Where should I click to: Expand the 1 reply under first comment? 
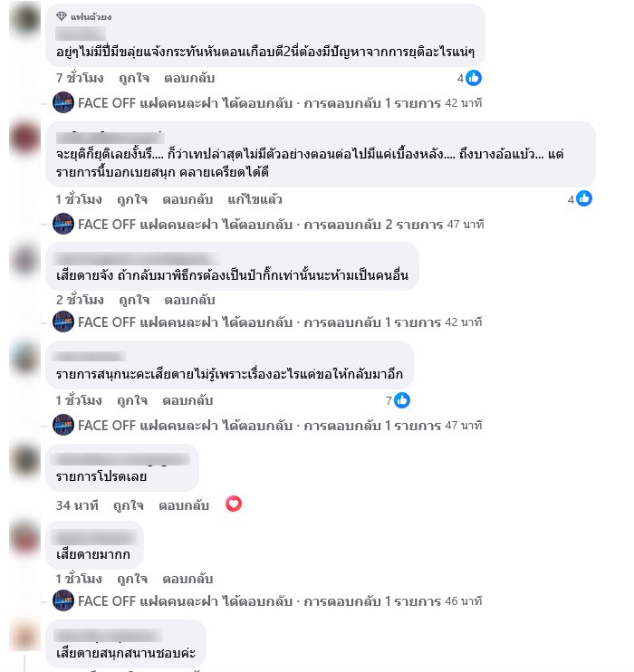point(280,103)
